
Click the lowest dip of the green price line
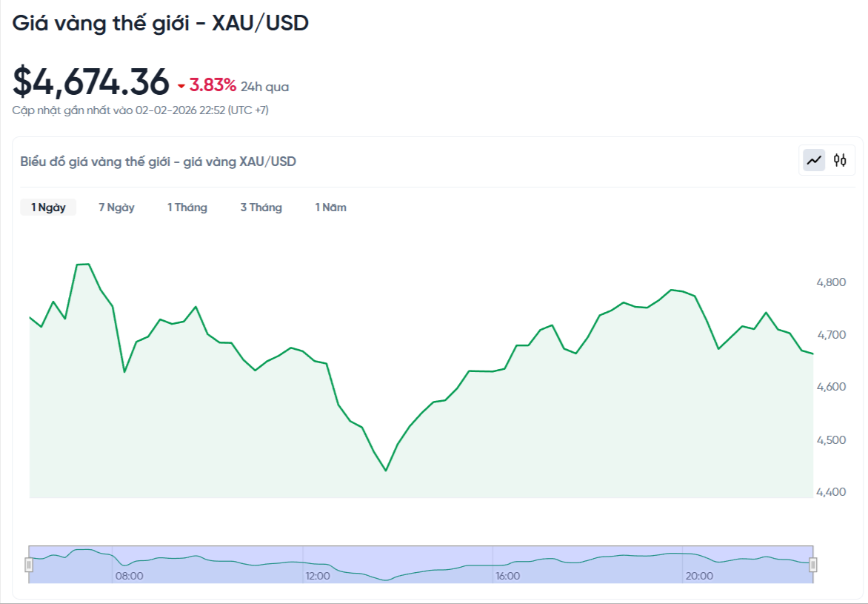386,471
